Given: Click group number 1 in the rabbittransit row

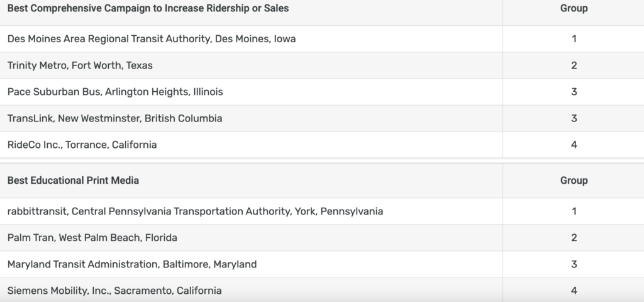Looking at the screenshot, I should 574,211.
